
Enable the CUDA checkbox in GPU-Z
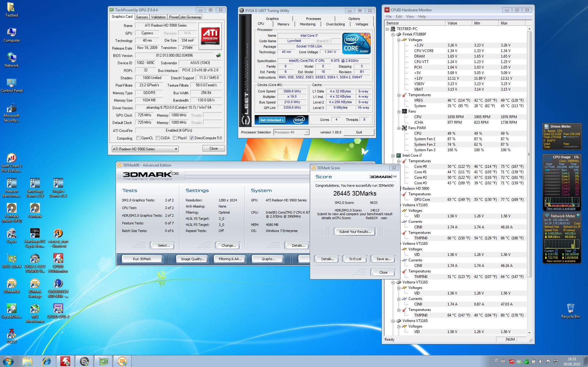coord(157,138)
